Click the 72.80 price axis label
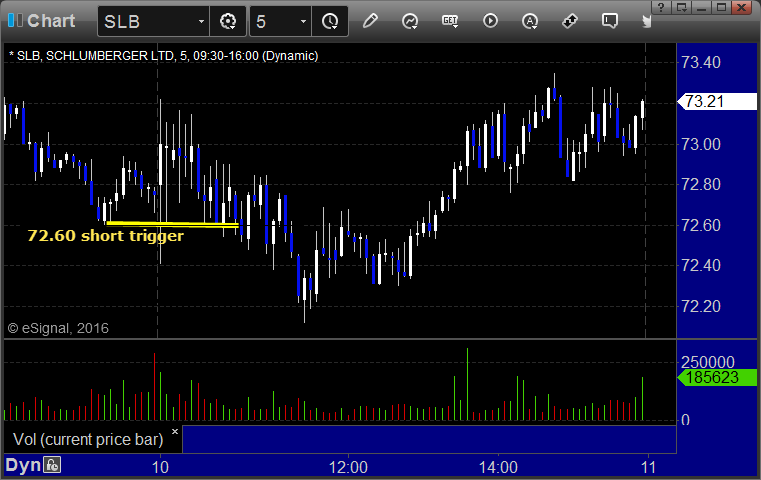The height and width of the screenshot is (480, 761). (701, 184)
